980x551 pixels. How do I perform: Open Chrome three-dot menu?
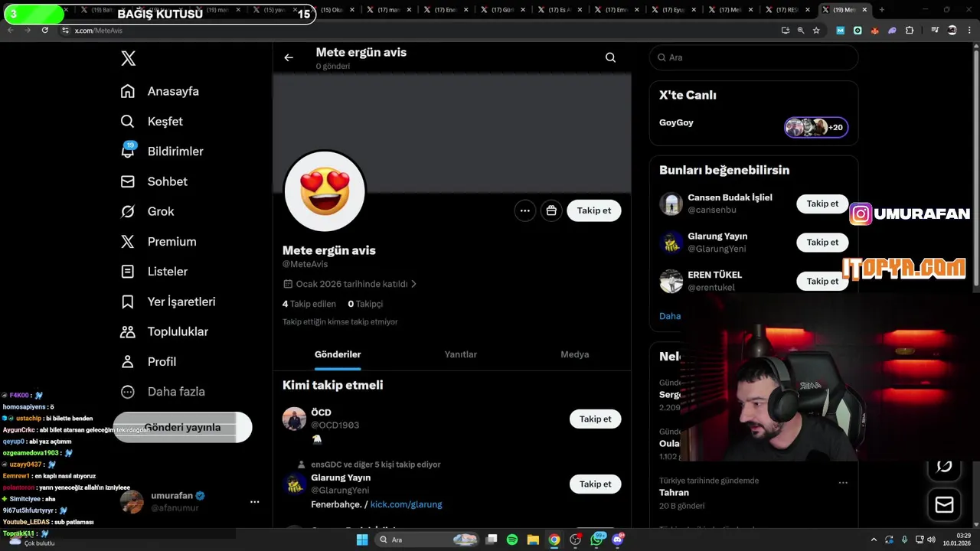click(969, 31)
